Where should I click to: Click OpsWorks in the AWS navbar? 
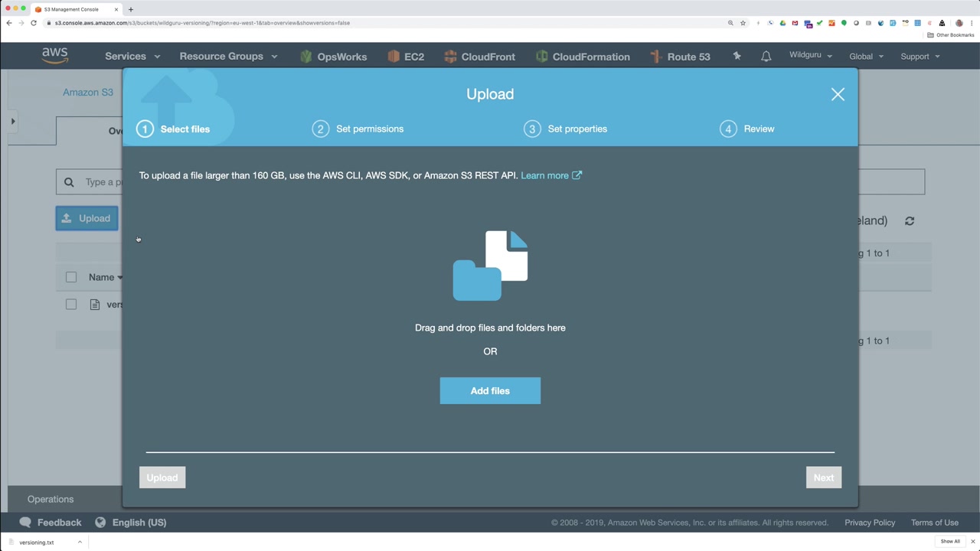(341, 57)
